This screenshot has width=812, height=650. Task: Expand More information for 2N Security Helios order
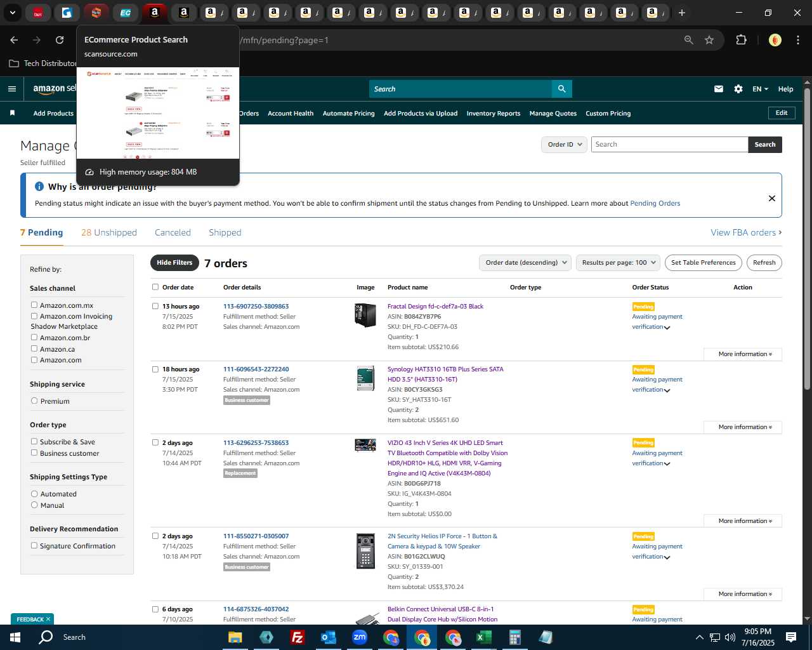tap(743, 594)
